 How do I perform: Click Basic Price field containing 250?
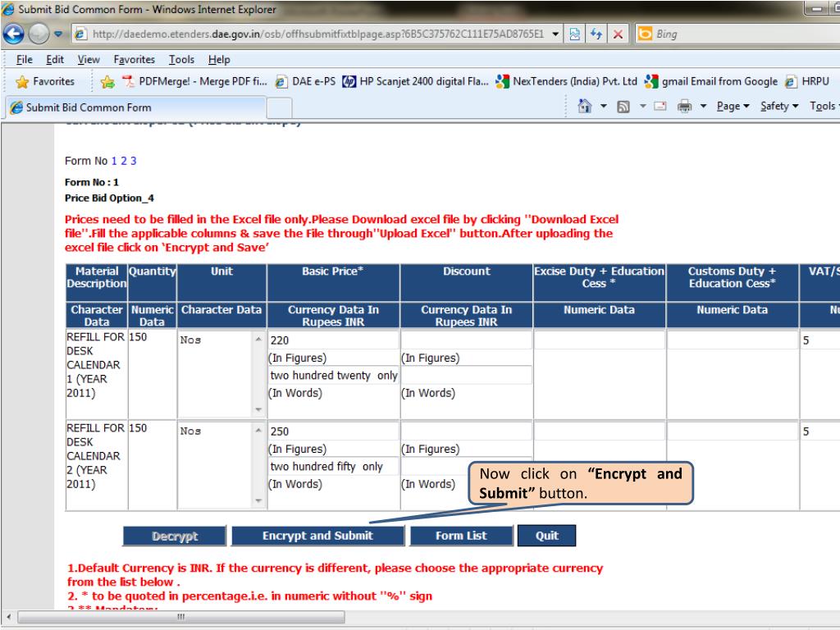coord(333,431)
